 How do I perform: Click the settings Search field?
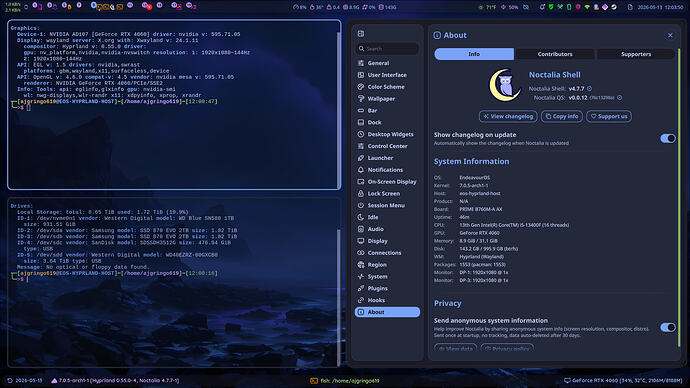[x=387, y=49]
